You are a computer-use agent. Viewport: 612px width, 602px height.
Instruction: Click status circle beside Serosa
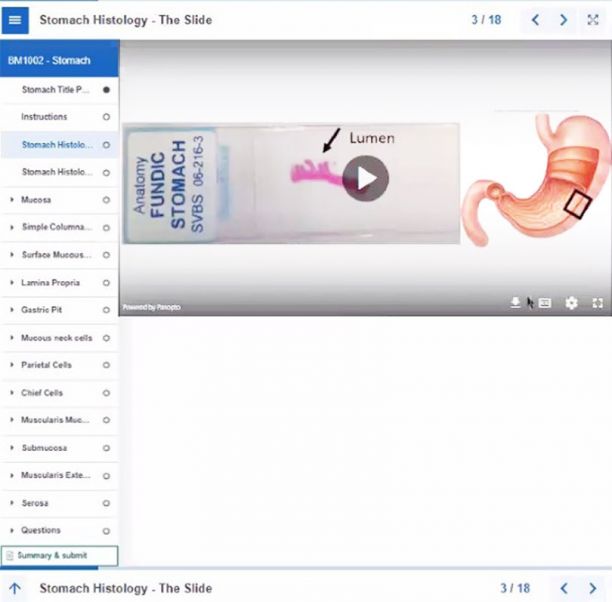click(106, 503)
